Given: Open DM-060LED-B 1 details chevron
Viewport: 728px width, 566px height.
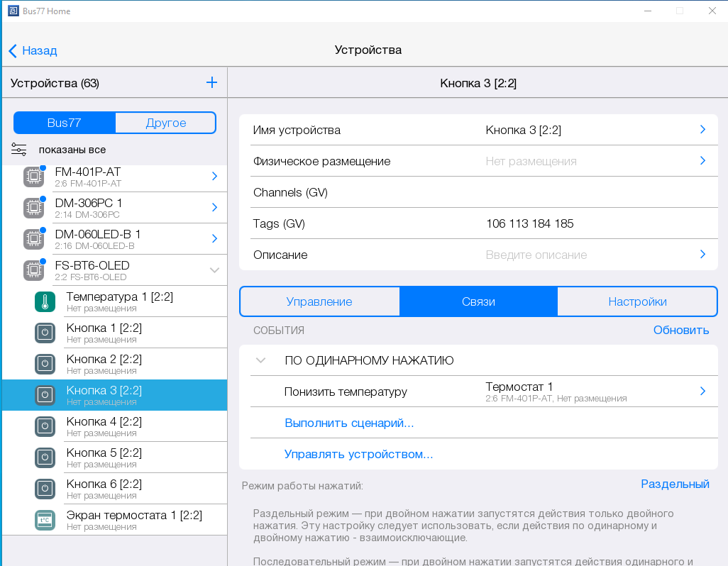Looking at the screenshot, I should tap(214, 239).
